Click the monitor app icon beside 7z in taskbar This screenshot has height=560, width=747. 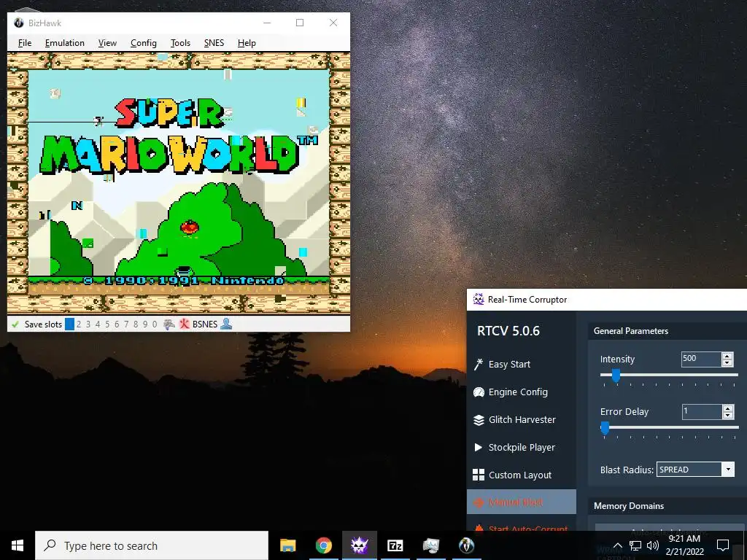tap(430, 545)
